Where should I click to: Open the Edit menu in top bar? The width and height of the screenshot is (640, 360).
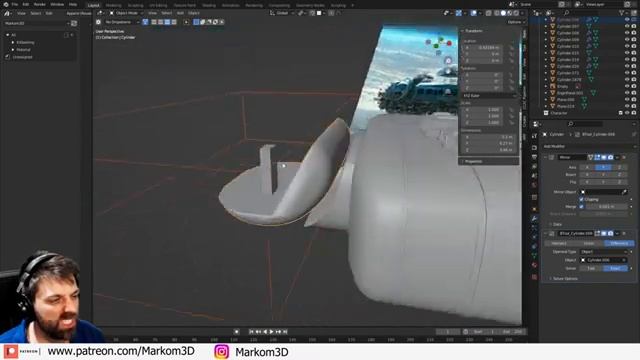[26, 4]
